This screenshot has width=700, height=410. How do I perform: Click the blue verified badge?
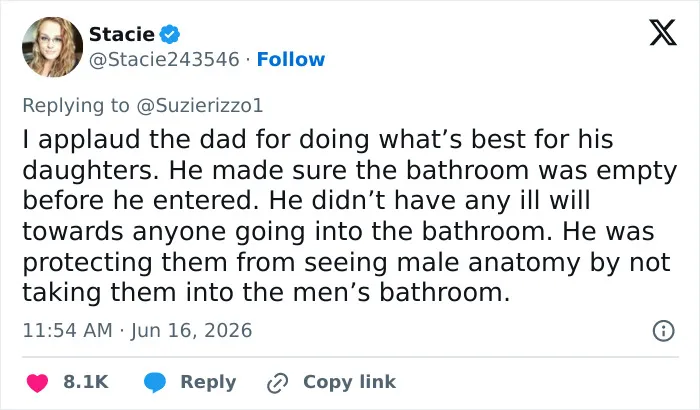pyautogui.click(x=170, y=34)
